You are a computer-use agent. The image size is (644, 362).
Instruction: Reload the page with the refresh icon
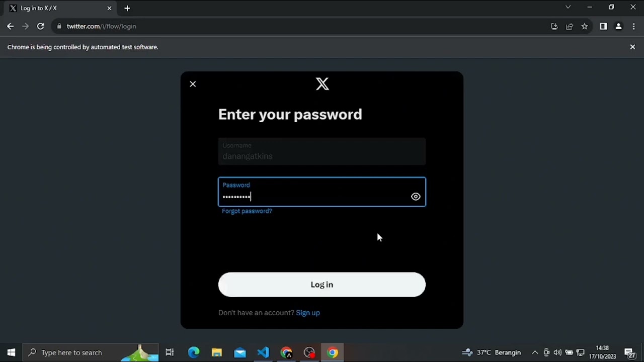[41, 26]
